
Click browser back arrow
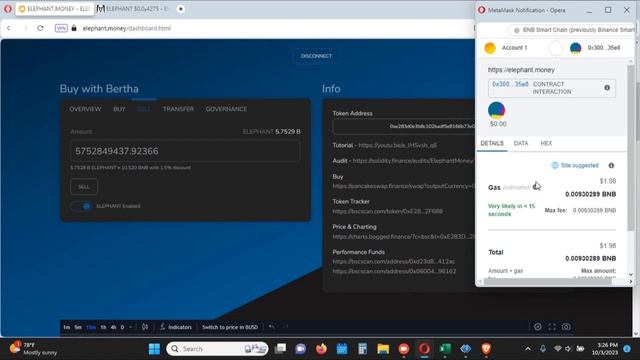9,28
